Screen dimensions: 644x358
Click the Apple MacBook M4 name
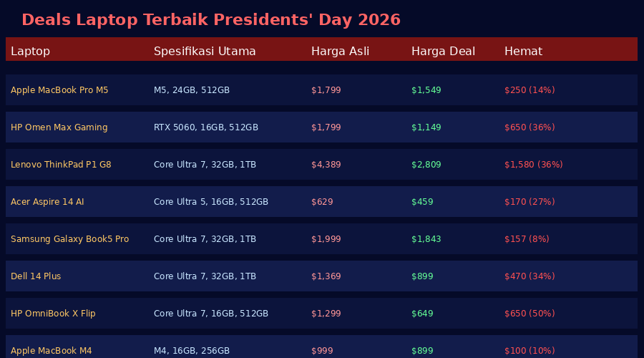[51, 351]
